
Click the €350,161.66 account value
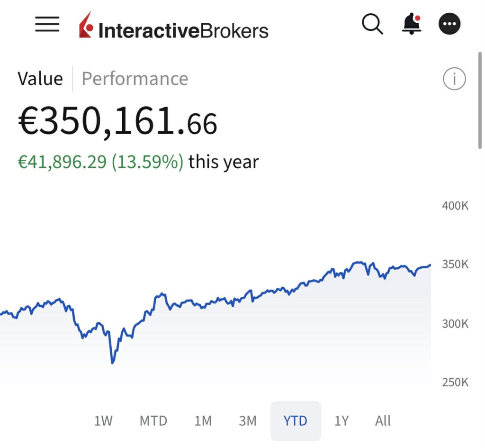click(117, 122)
